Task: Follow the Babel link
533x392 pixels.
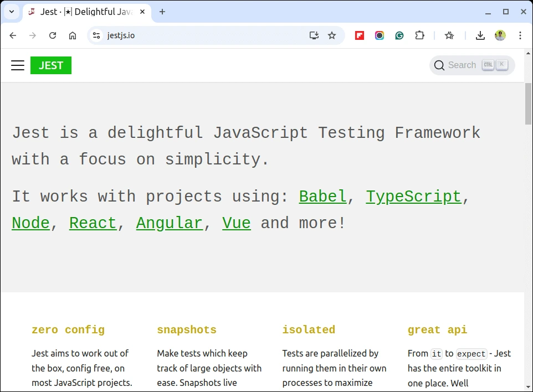Action: point(322,197)
